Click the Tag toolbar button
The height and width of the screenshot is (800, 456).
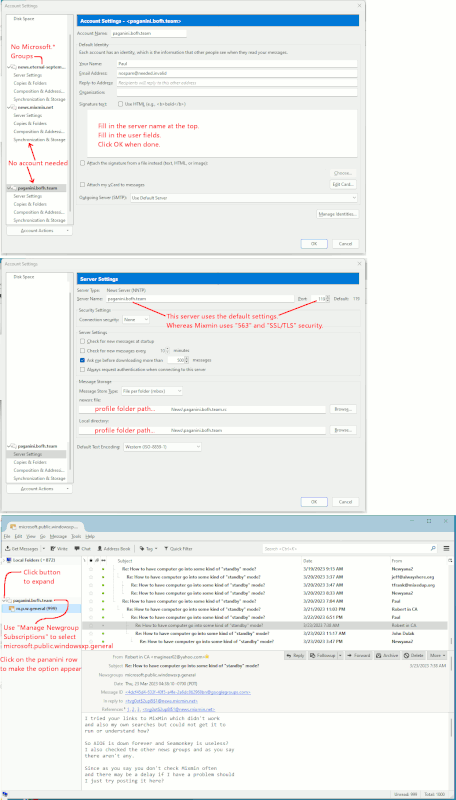pos(147,548)
